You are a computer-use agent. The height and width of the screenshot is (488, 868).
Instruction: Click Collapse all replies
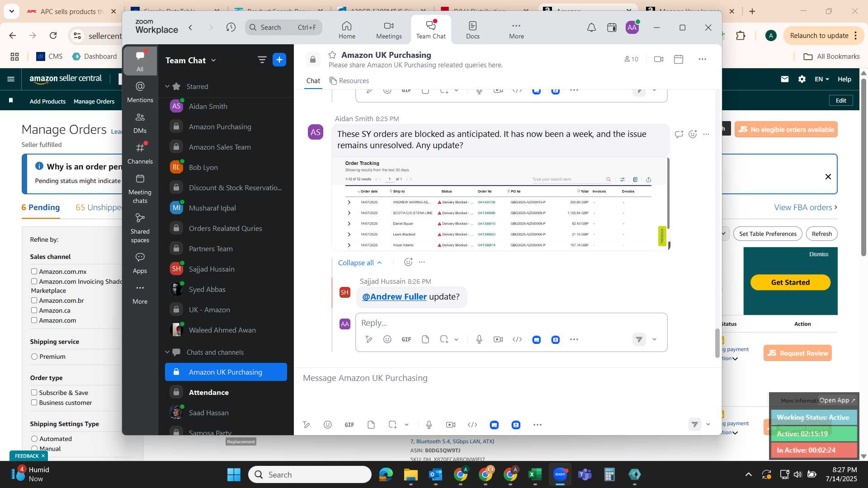[360, 263]
